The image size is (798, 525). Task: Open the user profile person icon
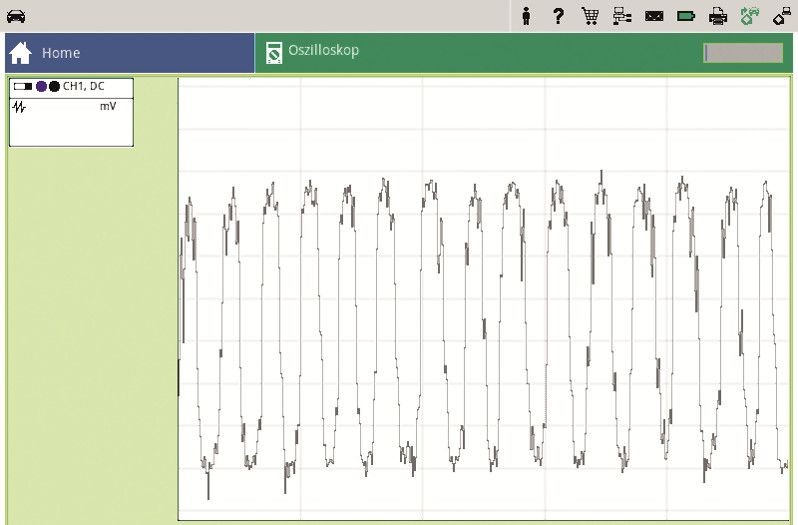pyautogui.click(x=526, y=16)
